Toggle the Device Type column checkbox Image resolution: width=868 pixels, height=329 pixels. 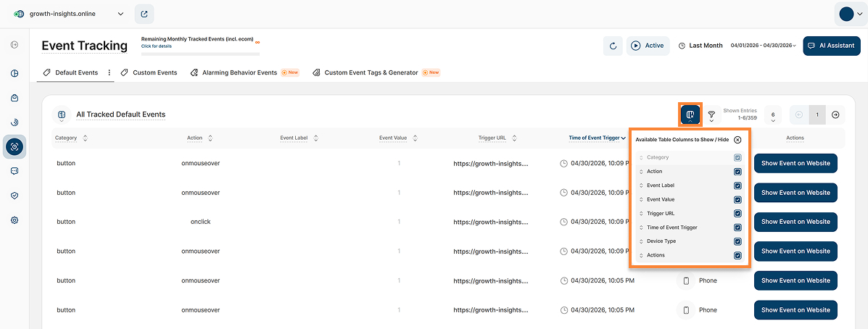pyautogui.click(x=737, y=241)
